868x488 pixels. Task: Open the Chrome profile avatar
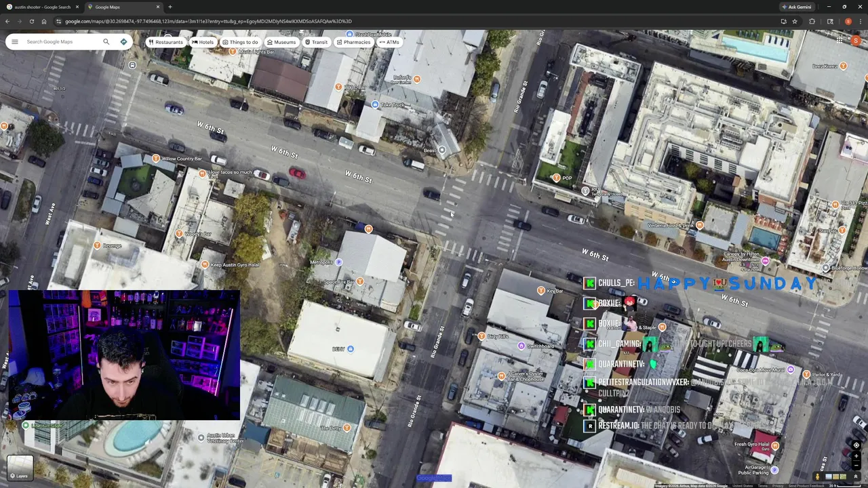point(848,21)
